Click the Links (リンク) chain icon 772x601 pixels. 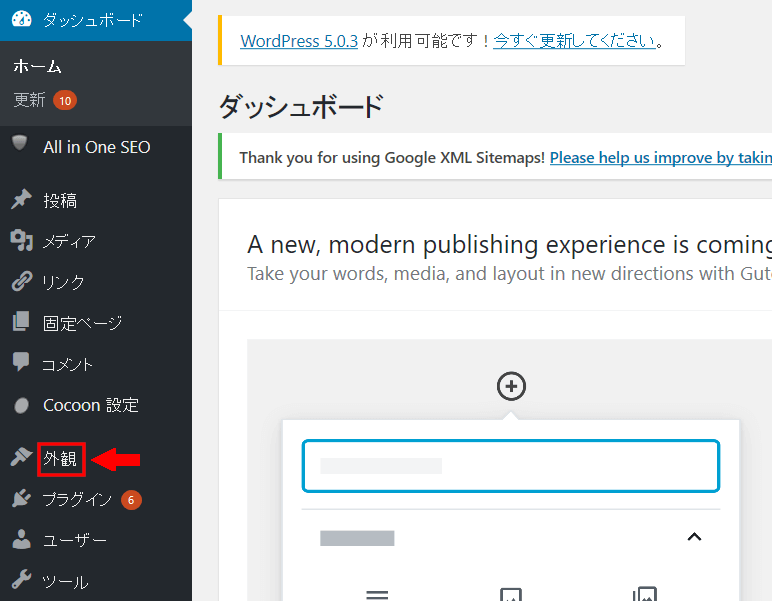coord(21,282)
